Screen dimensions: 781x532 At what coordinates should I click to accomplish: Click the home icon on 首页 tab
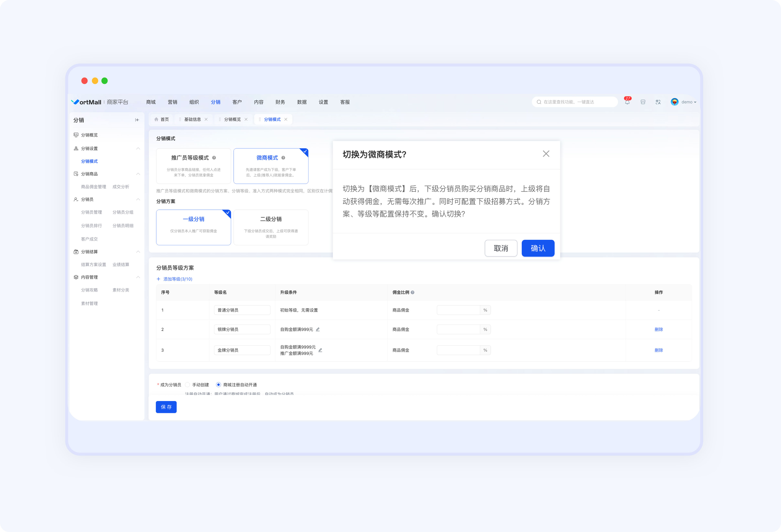156,120
